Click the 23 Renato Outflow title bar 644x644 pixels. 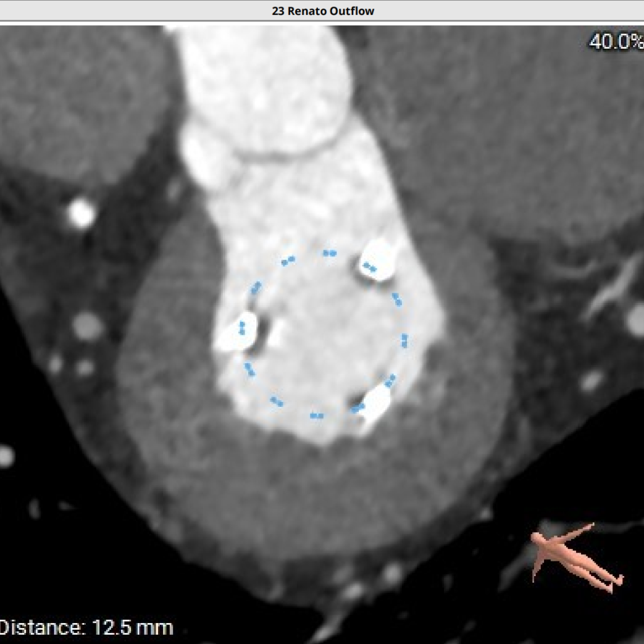[x=322, y=11]
